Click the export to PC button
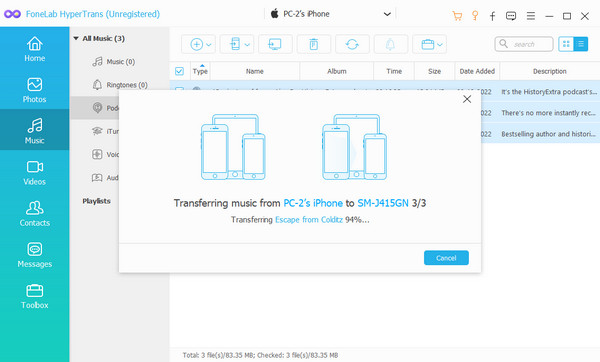600x362 pixels. click(275, 44)
